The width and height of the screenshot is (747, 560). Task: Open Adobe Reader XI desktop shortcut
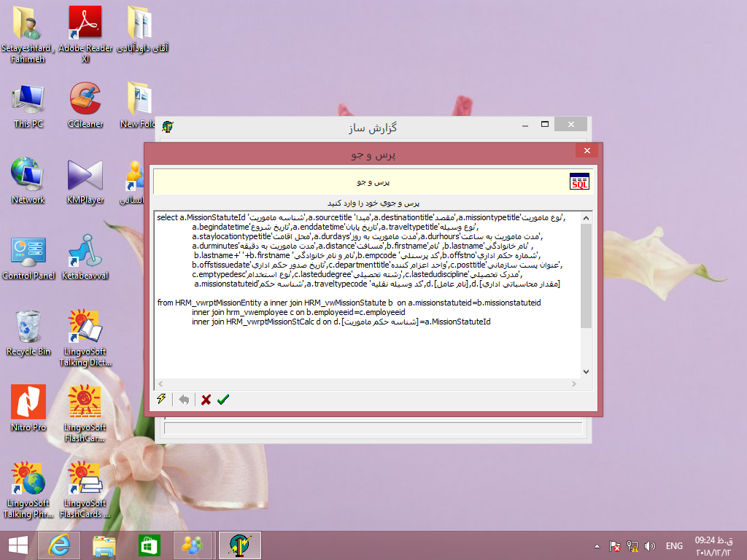pyautogui.click(x=85, y=34)
